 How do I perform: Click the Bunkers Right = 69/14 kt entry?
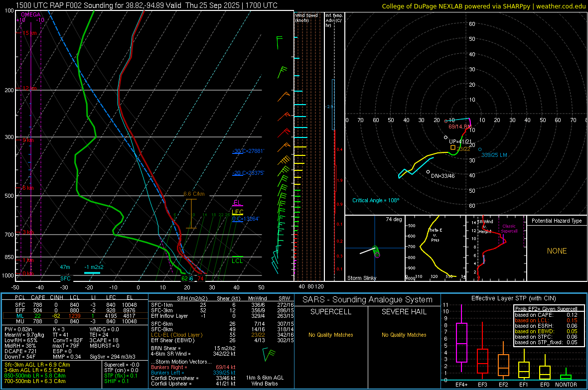coord(193,367)
